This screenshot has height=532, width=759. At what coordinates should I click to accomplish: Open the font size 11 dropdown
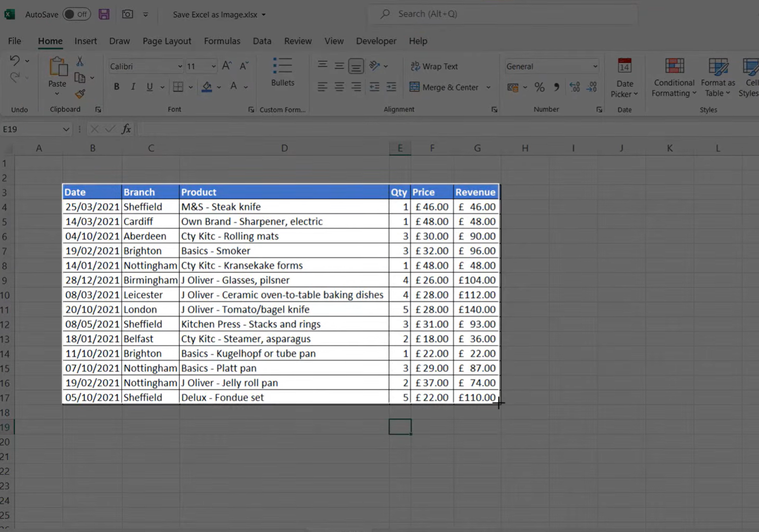coord(213,66)
